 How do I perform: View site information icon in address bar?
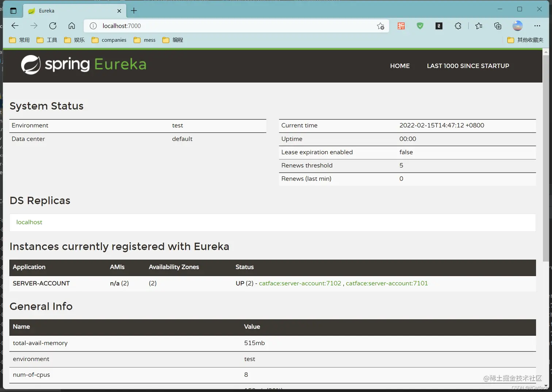(93, 26)
